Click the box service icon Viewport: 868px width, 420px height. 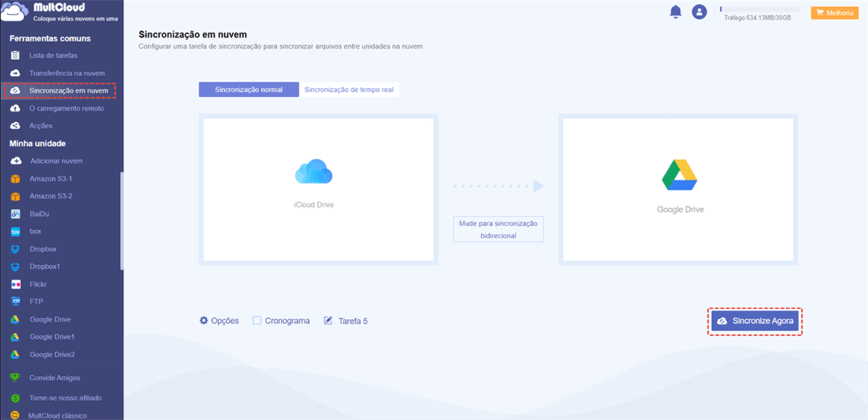pos(15,232)
